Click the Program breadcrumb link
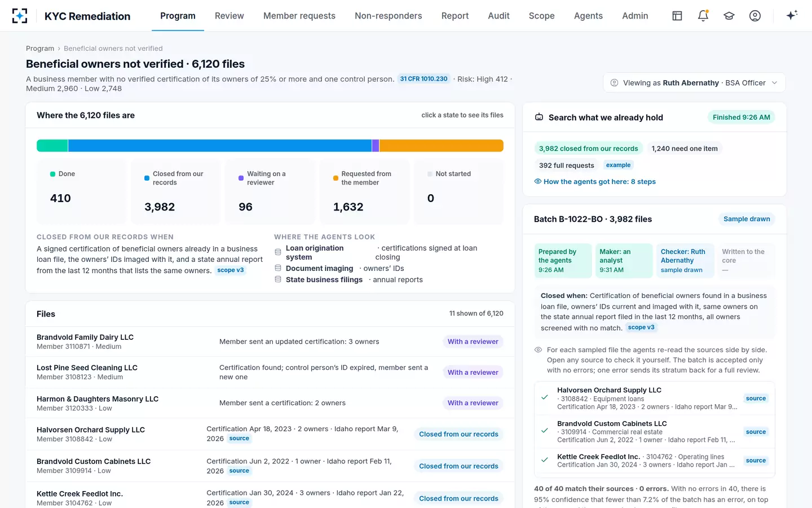The image size is (812, 508). tap(40, 49)
